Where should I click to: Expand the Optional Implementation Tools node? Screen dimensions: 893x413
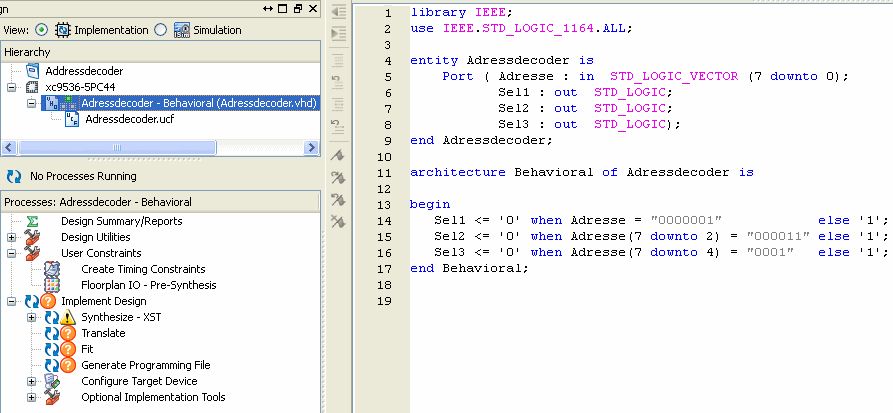coord(32,397)
